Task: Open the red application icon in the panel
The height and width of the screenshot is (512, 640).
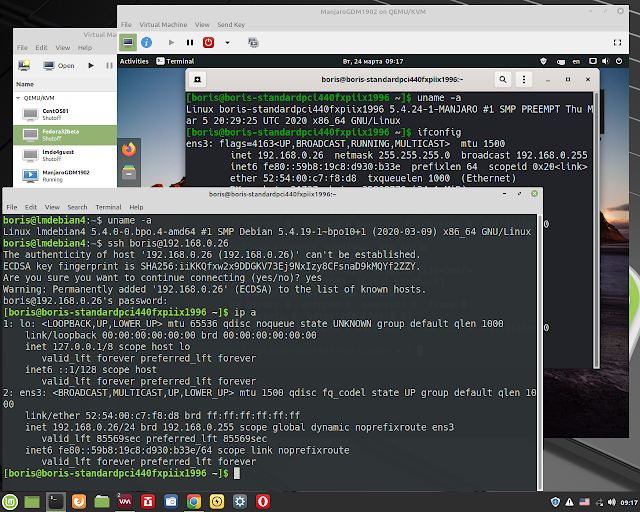Action: pyautogui.click(x=148, y=502)
